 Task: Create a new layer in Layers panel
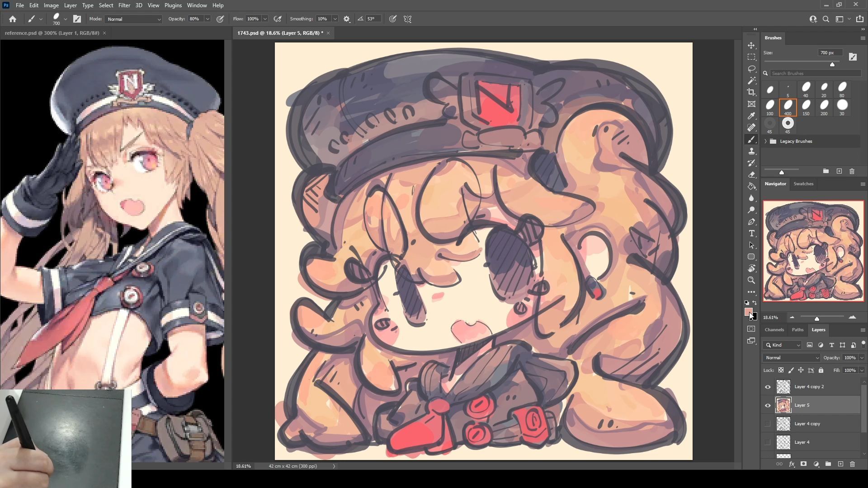[x=840, y=464]
